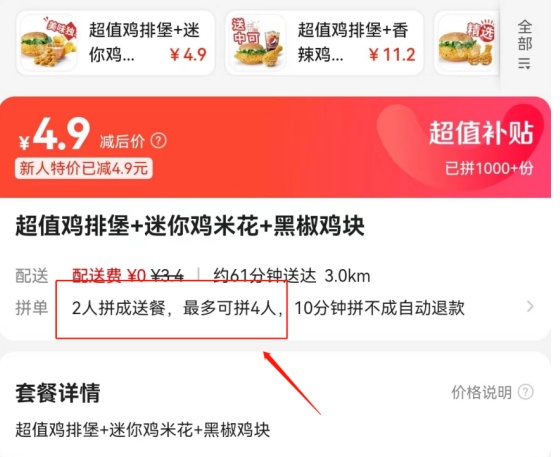Open the ¥4.9 chicken burger combo thumbnail
The image size is (560, 457).
click(x=49, y=43)
